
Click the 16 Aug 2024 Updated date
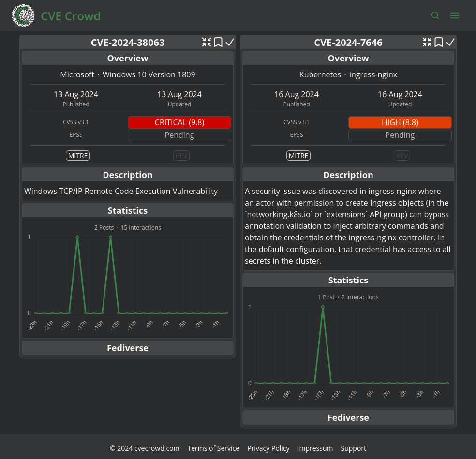tap(400, 94)
